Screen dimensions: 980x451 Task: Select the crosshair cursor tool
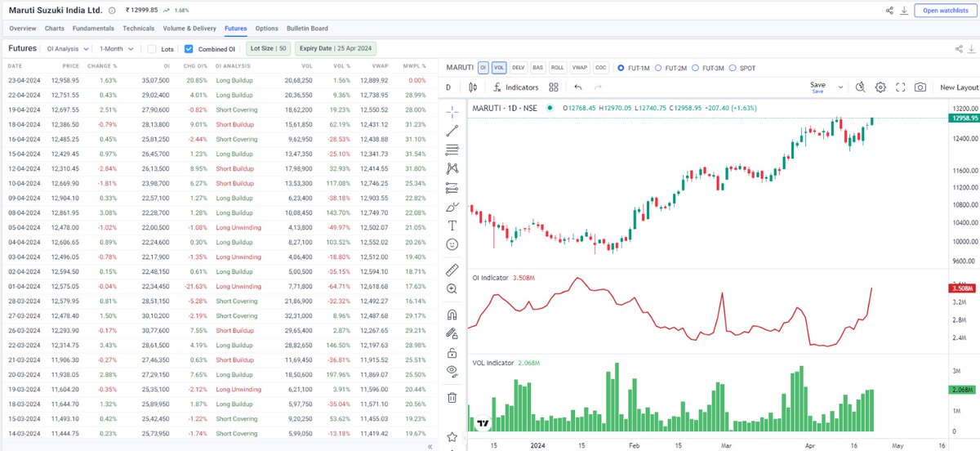(x=452, y=111)
